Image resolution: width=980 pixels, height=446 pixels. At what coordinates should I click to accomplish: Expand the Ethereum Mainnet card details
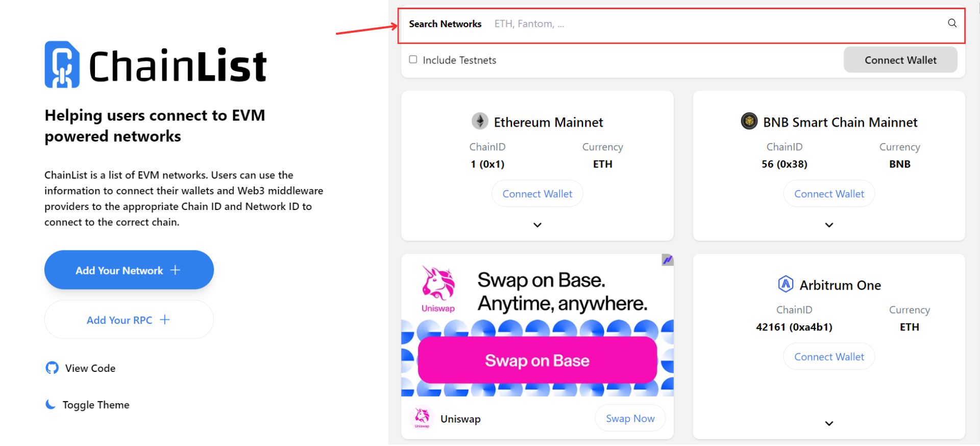537,225
